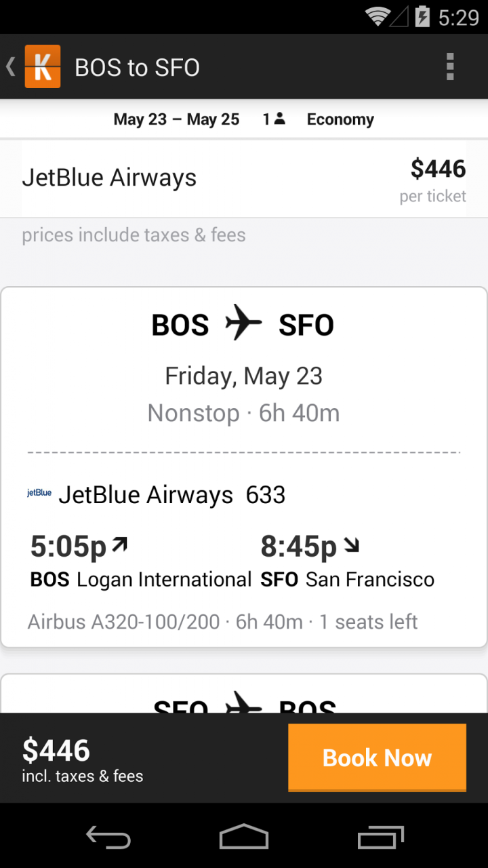The width and height of the screenshot is (488, 868).
Task: Tap the arrival arrow beside 8:45p
Action: (351, 544)
